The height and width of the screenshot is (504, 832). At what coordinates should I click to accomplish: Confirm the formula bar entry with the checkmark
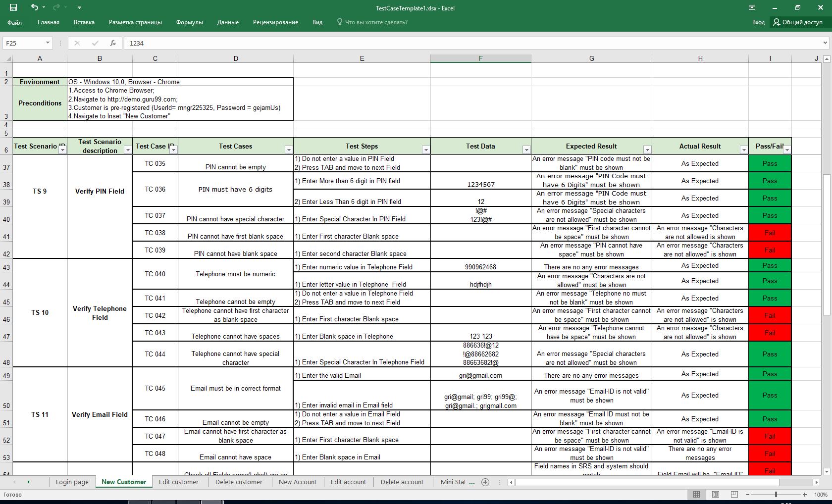[x=95, y=43]
